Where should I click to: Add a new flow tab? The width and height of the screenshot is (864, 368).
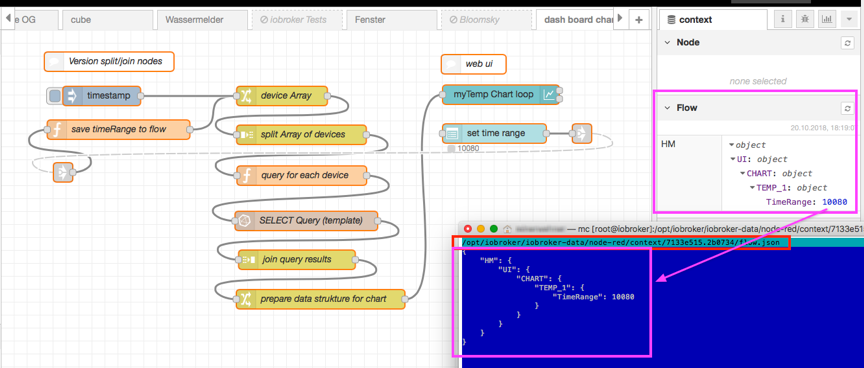pyautogui.click(x=639, y=19)
